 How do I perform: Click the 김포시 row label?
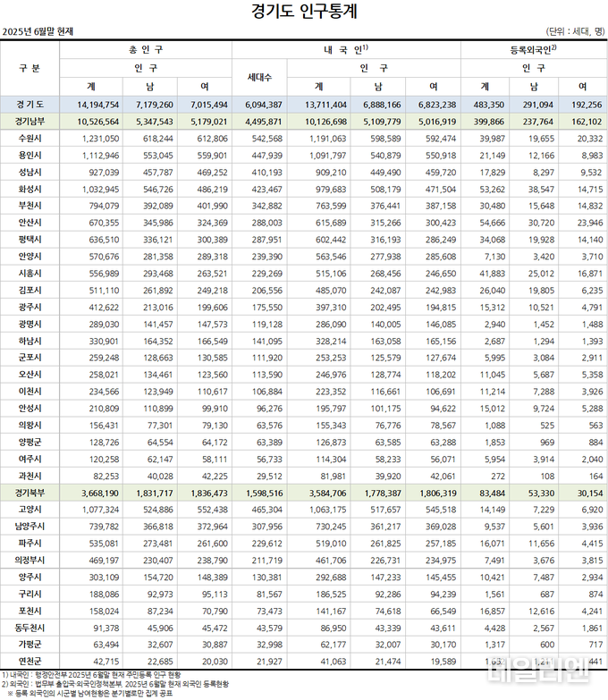(30, 291)
